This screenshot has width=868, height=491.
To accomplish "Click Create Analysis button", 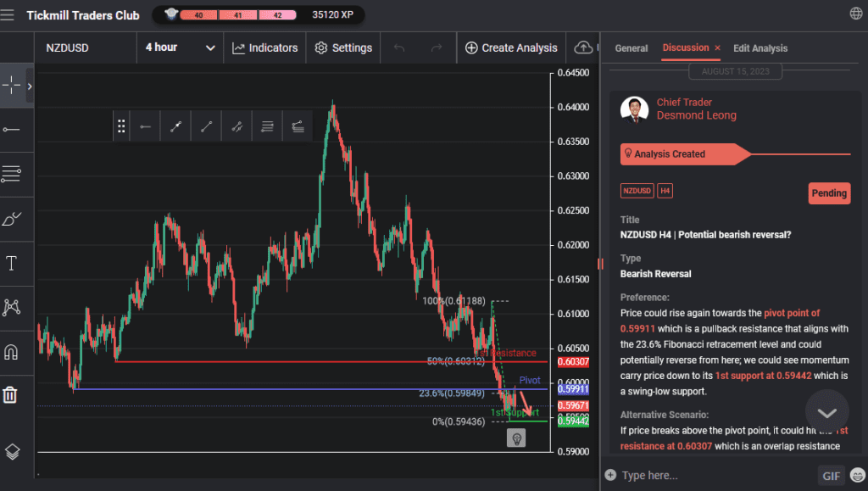I will [511, 48].
